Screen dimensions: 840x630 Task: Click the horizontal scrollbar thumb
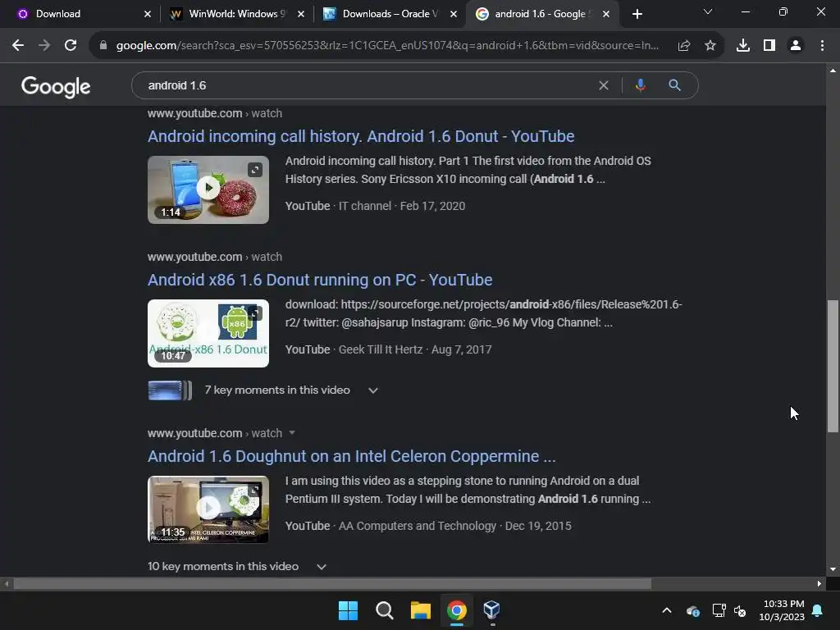(x=332, y=583)
